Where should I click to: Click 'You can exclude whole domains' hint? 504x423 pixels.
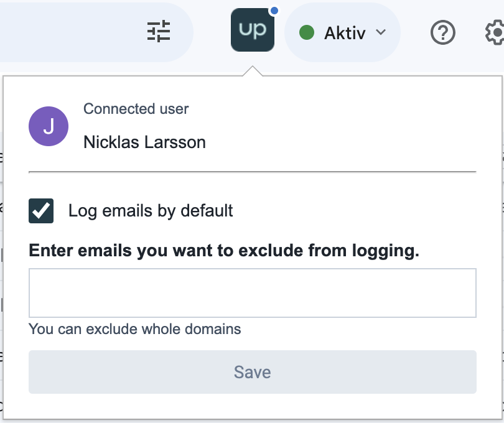[x=134, y=329]
